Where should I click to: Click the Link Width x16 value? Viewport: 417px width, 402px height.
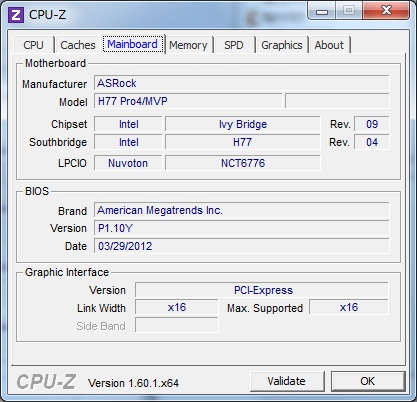pyautogui.click(x=177, y=307)
